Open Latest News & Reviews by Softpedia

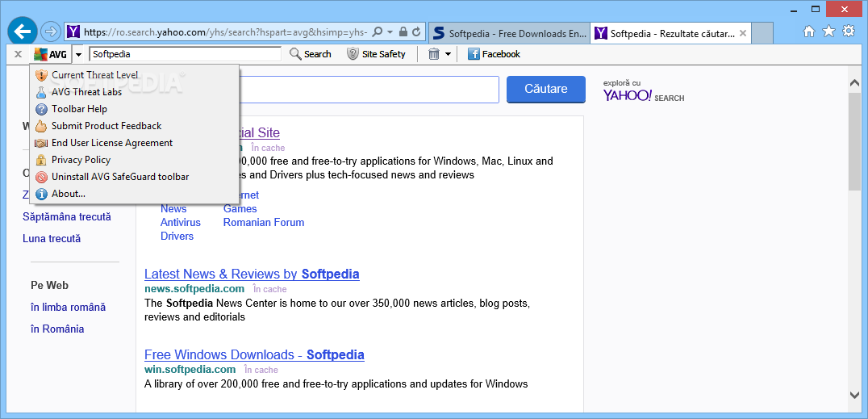(252, 274)
